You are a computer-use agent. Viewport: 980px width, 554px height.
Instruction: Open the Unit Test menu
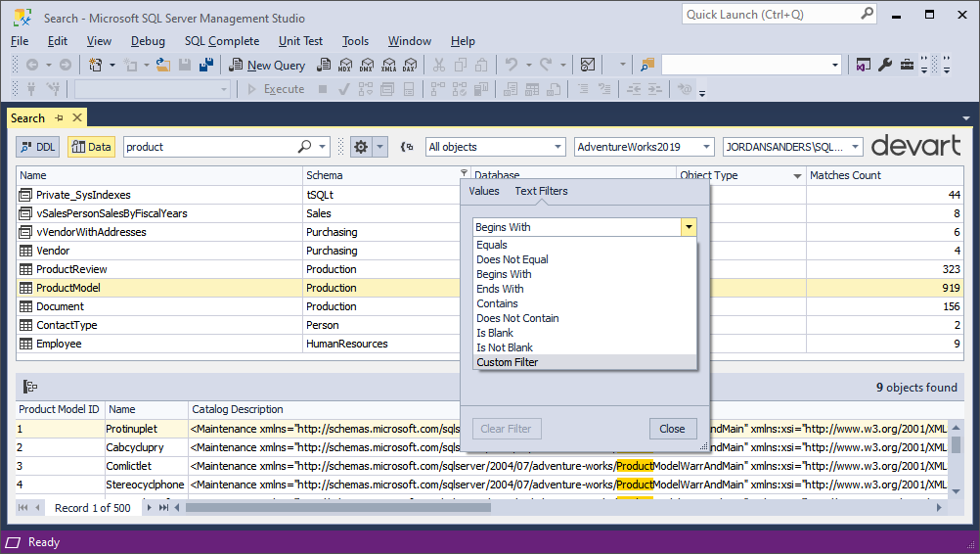(x=300, y=41)
